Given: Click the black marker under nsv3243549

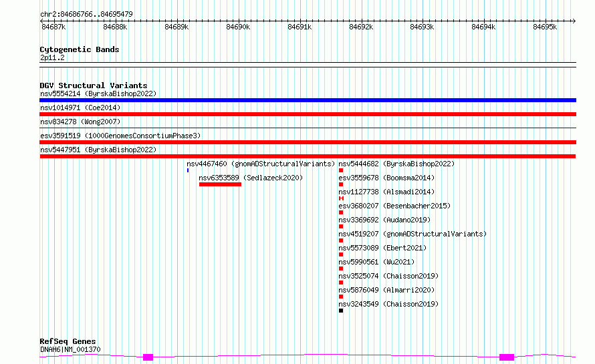Looking at the screenshot, I should 341,311.
